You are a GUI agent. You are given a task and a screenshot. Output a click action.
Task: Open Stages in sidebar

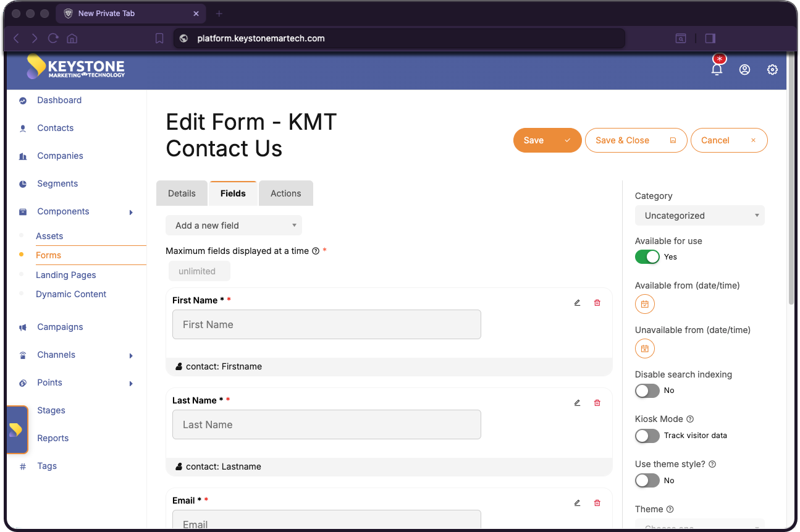click(51, 410)
